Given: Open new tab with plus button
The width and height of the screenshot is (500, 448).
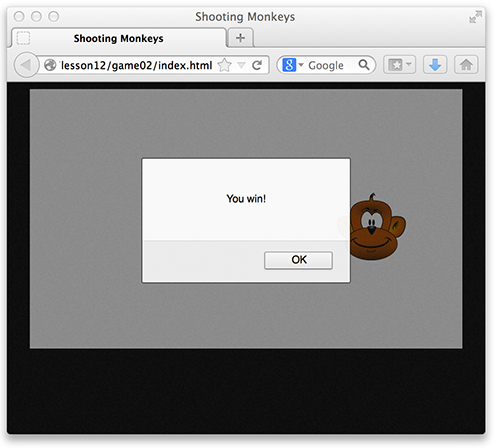Looking at the screenshot, I should [x=240, y=38].
